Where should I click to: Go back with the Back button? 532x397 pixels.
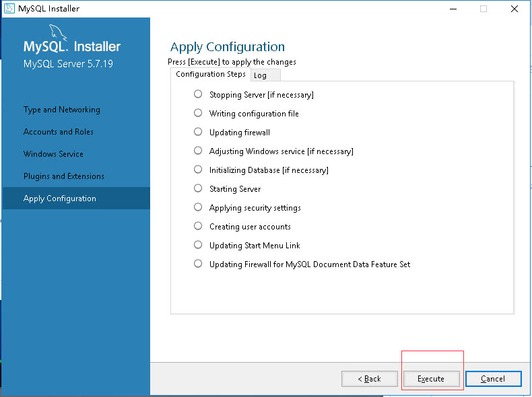[370, 379]
